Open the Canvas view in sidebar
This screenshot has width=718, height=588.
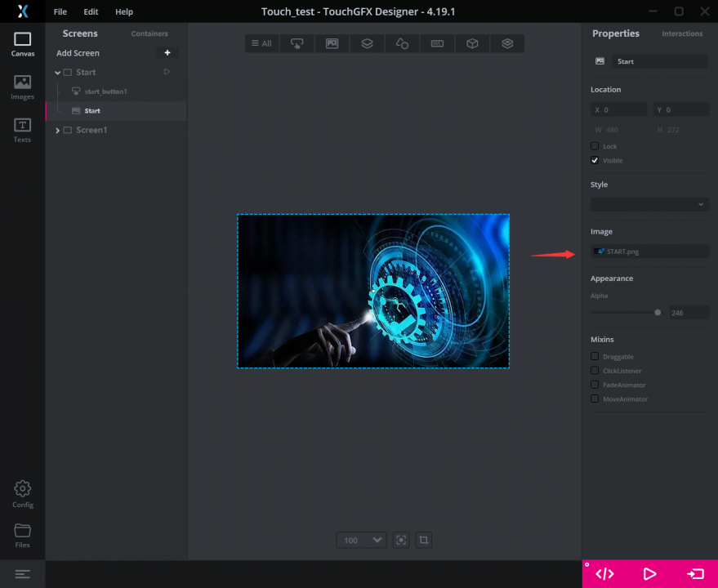click(22, 44)
